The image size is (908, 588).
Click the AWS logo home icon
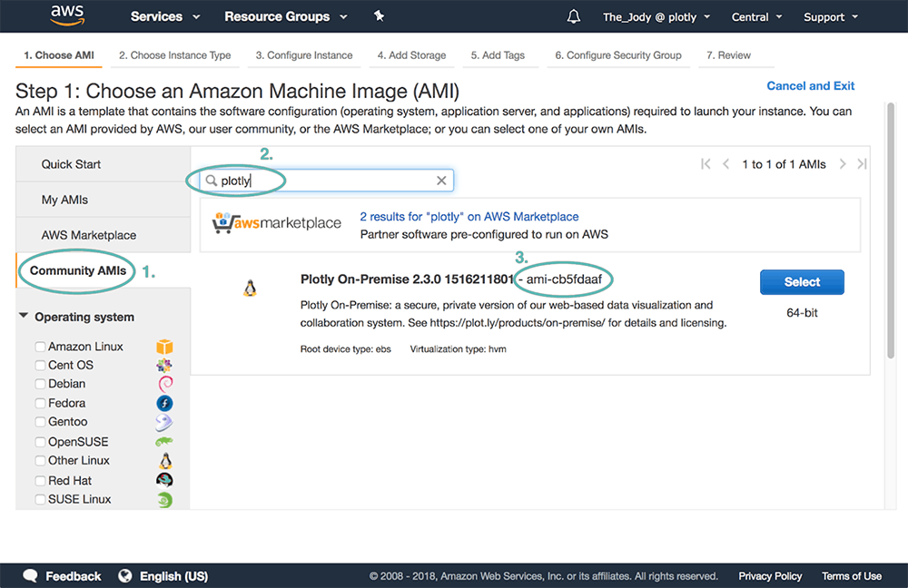68,15
